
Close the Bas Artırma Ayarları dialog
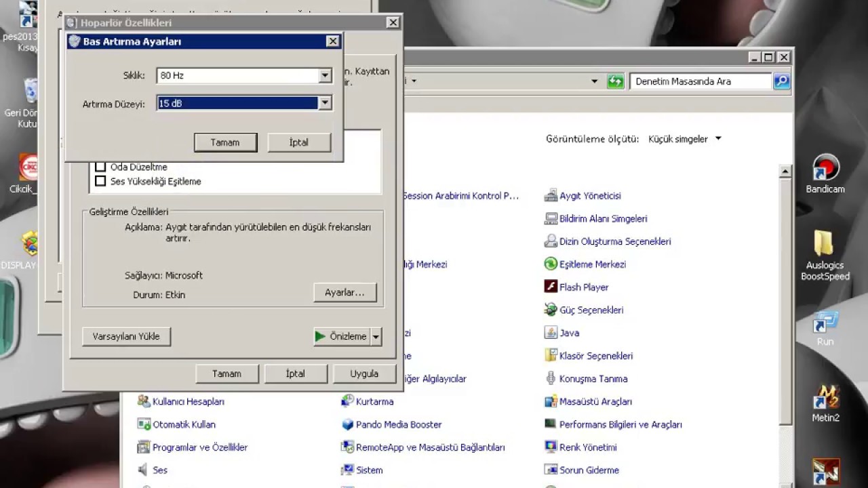pos(332,41)
